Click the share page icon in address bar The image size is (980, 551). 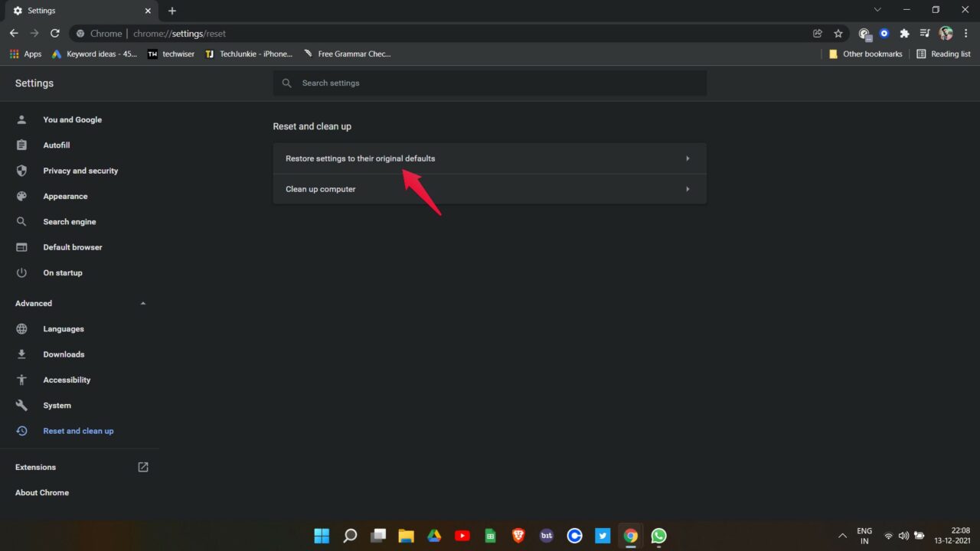[x=818, y=34]
